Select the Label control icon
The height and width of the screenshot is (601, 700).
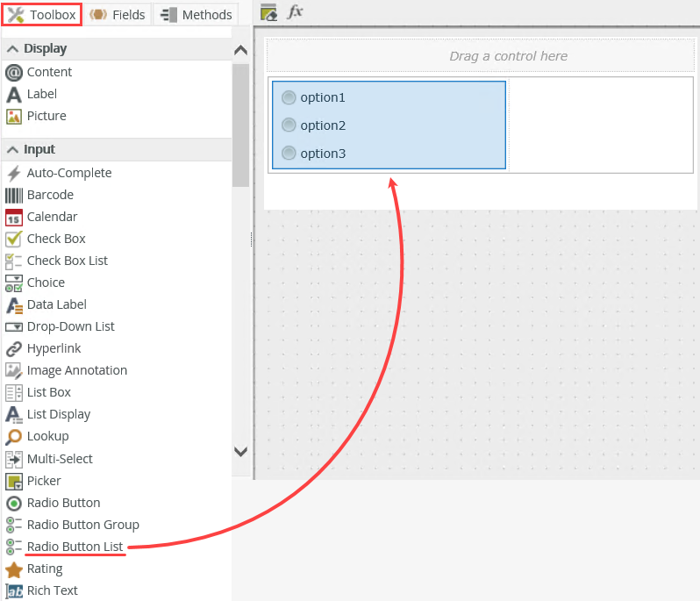[14, 94]
